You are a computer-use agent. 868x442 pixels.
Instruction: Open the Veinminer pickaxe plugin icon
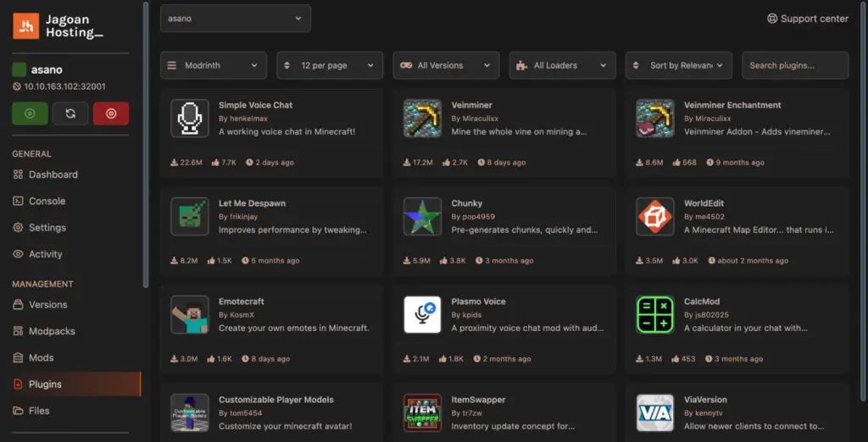tap(422, 119)
